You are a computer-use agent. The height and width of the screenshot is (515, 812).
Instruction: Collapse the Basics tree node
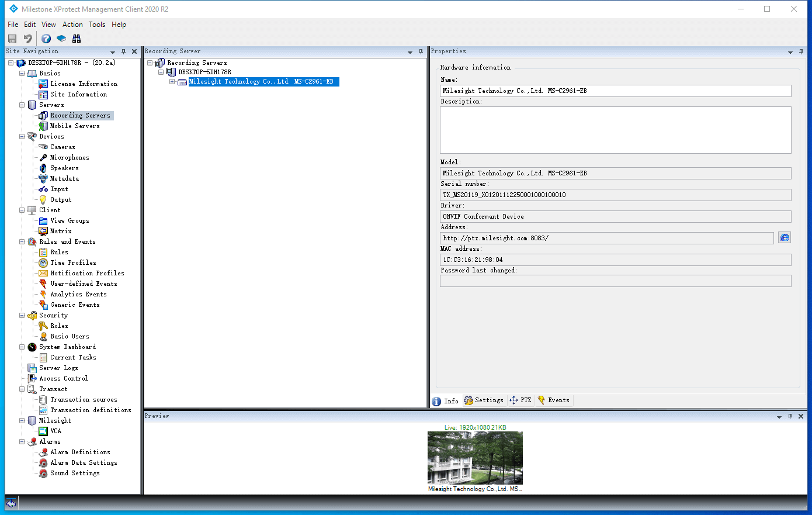coord(22,73)
